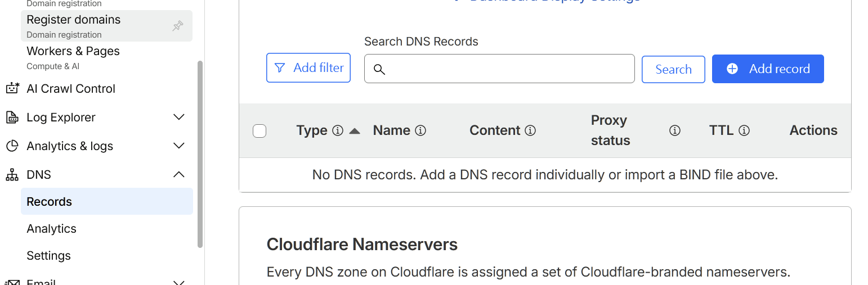Click the info icon next to Type
The height and width of the screenshot is (285, 868).
(338, 130)
